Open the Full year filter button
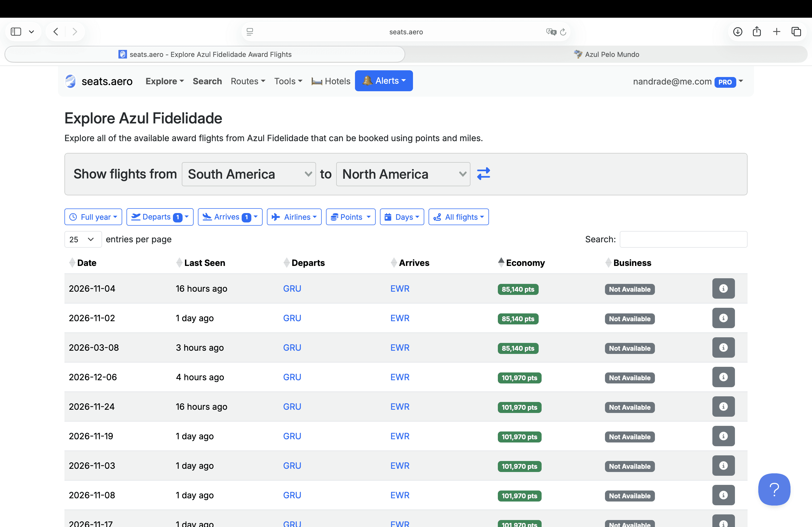 (93, 217)
